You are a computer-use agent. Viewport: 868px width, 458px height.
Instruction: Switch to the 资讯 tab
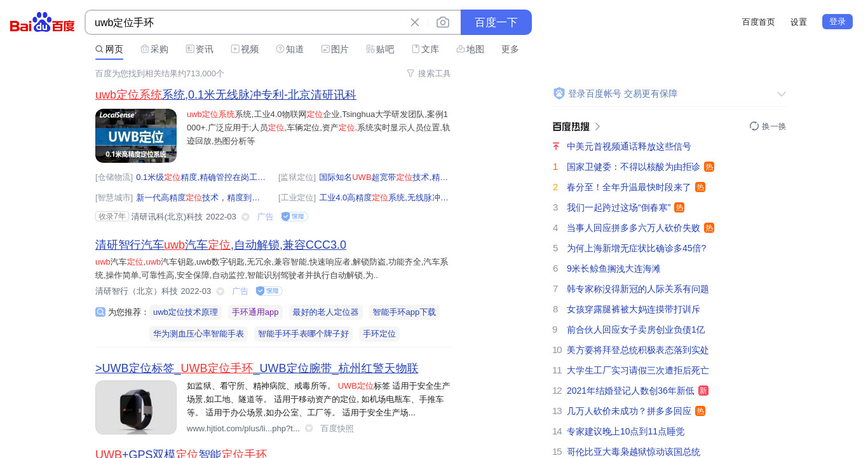point(200,49)
